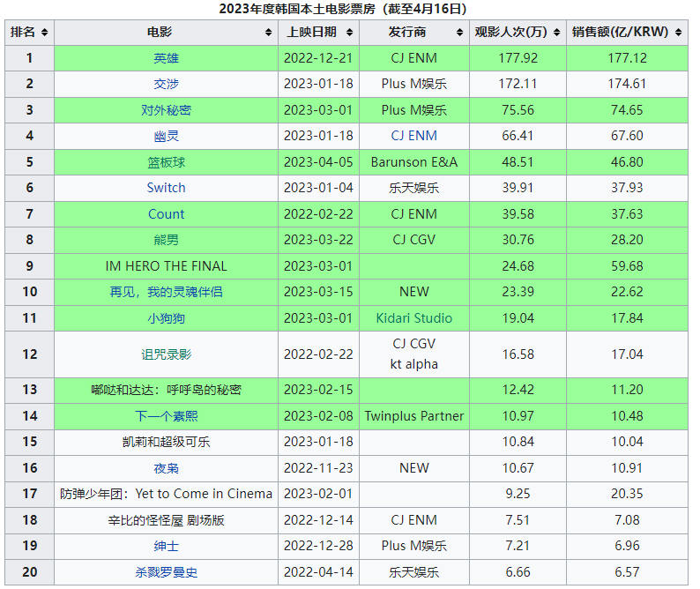This screenshot has height=589, width=700.
Task: Open the 夜枭 movie link
Action: pyautogui.click(x=166, y=468)
